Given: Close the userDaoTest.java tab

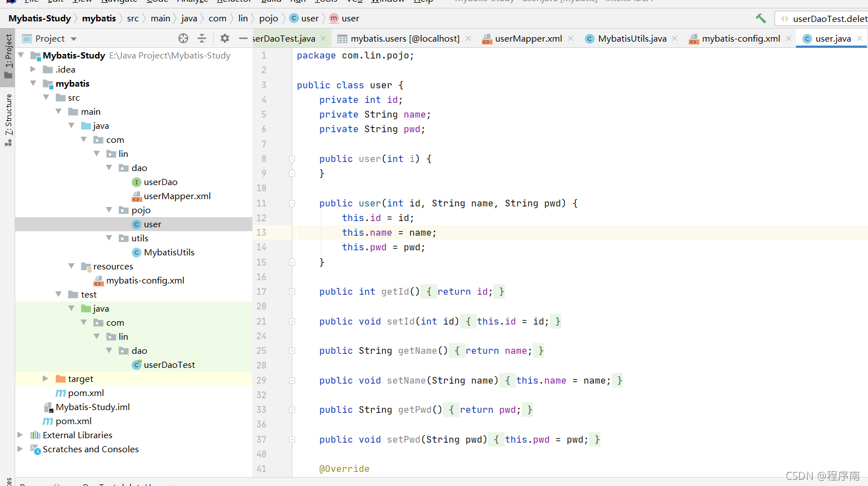Looking at the screenshot, I should 323,38.
